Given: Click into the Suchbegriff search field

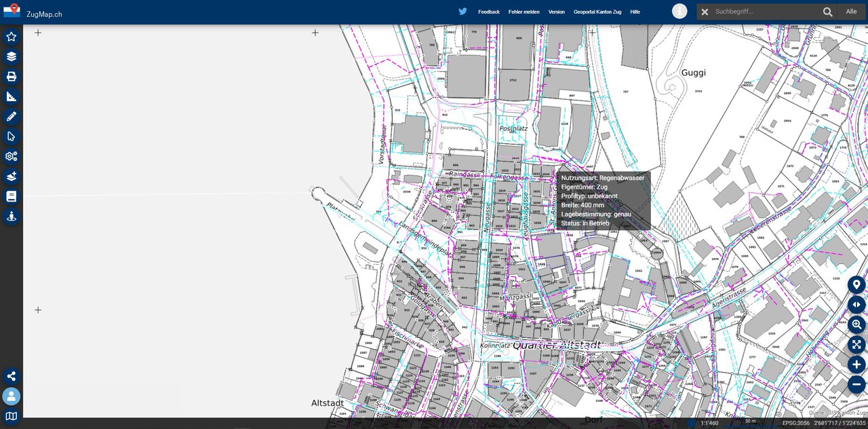Looking at the screenshot, I should click(x=765, y=12).
